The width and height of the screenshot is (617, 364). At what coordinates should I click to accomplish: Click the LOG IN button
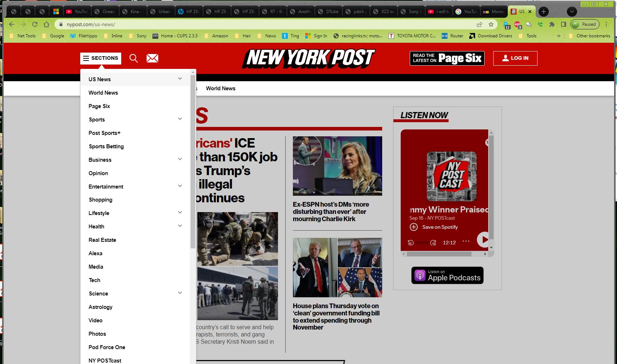(515, 58)
